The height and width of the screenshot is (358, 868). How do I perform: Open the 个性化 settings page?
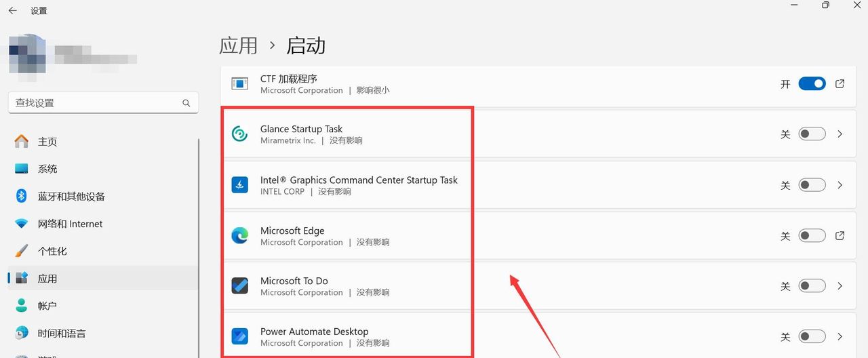[x=103, y=251]
